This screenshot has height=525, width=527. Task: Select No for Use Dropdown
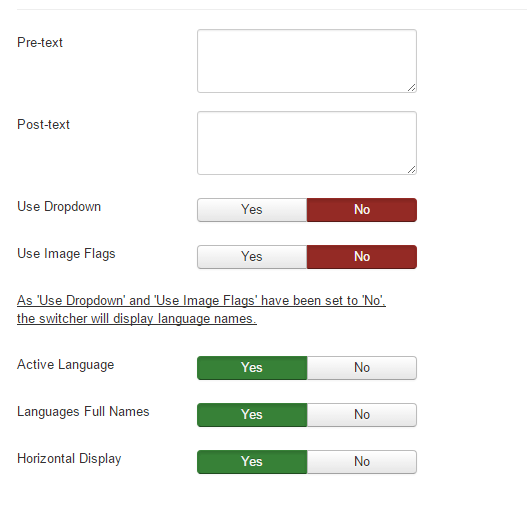pos(362,210)
